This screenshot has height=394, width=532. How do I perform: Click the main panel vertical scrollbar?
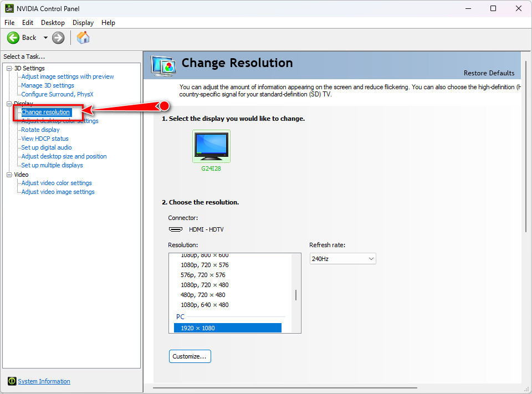[526, 147]
